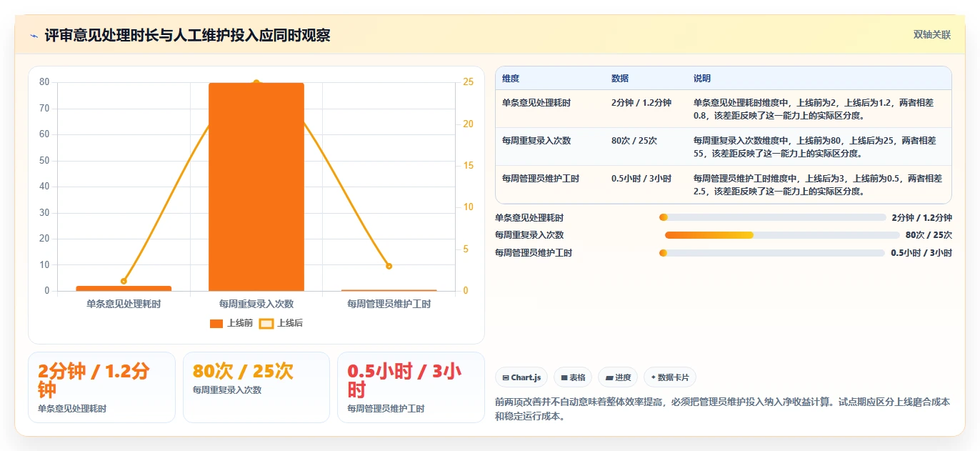Click the yellow-outlined 上线后 legend swatch
Image resolution: width=980 pixels, height=451 pixels.
click(x=266, y=323)
